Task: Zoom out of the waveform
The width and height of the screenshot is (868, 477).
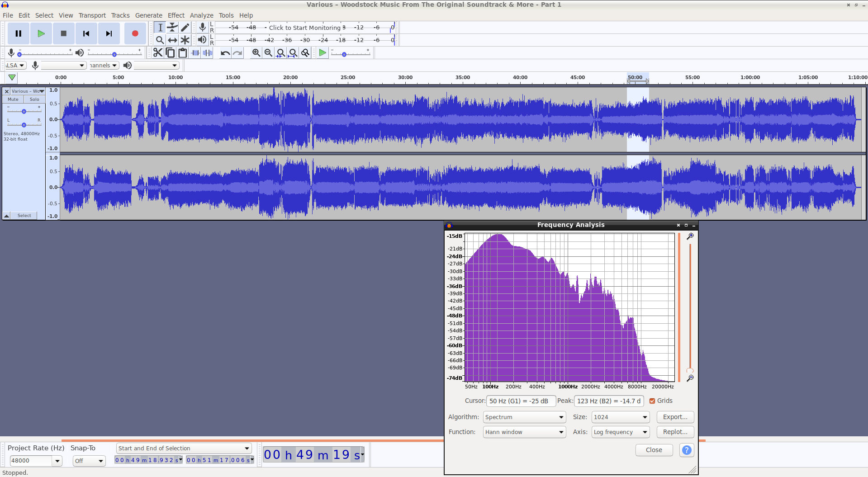Action: pos(268,53)
